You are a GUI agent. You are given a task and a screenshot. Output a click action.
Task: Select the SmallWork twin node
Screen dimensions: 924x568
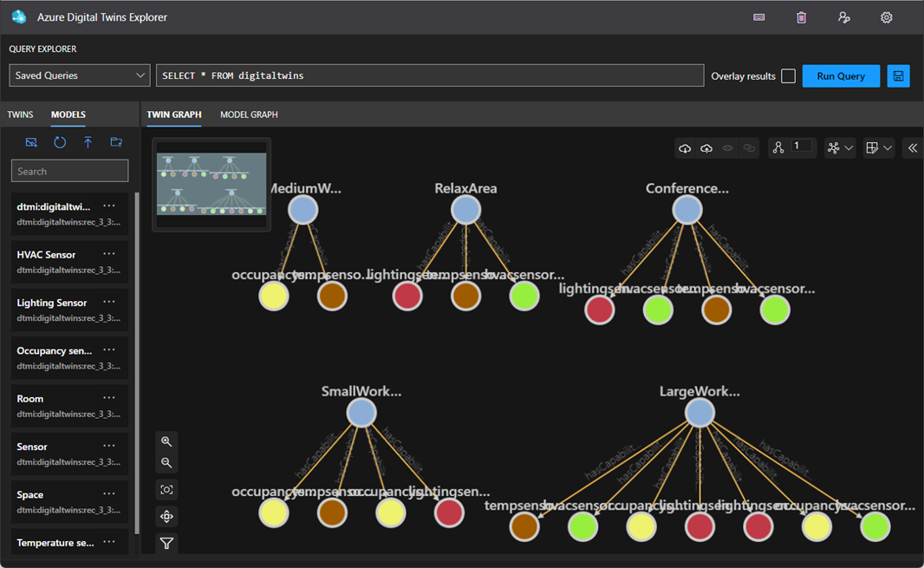coord(361,413)
